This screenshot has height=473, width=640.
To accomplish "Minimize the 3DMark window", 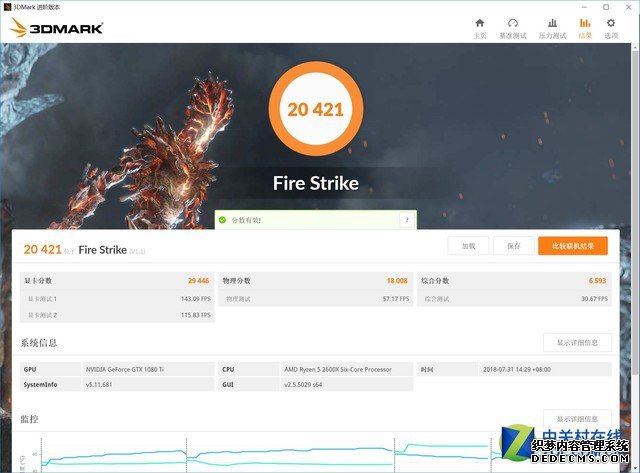I will [584, 7].
